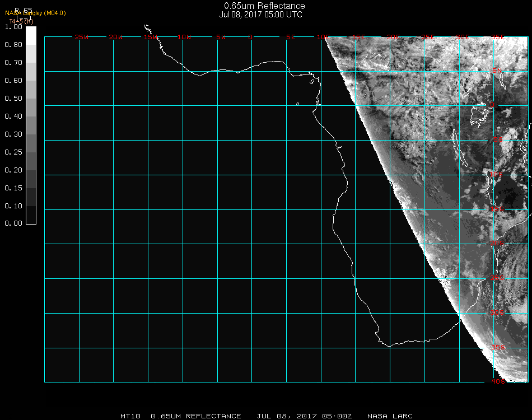This screenshot has width=532, height=420.
Task: Click the 25S latitude label
Action: [x=497, y=278]
